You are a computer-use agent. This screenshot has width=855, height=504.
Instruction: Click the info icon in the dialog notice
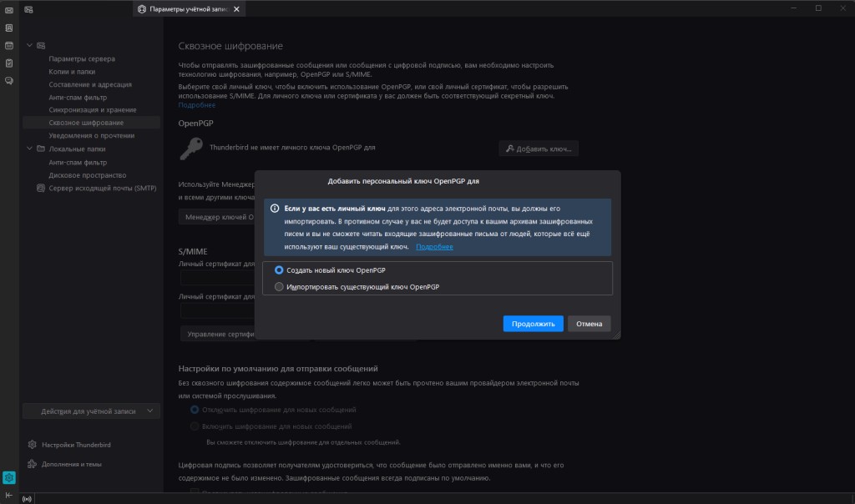(275, 209)
